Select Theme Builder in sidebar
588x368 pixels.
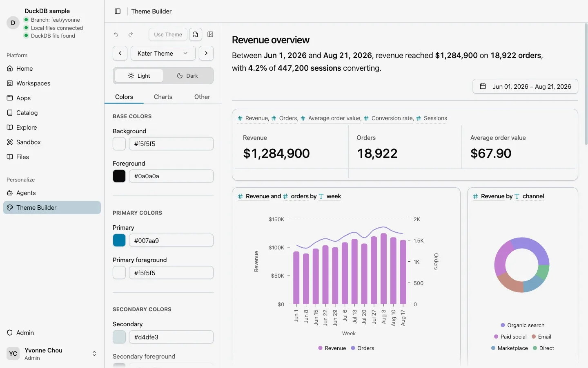pyautogui.click(x=52, y=208)
